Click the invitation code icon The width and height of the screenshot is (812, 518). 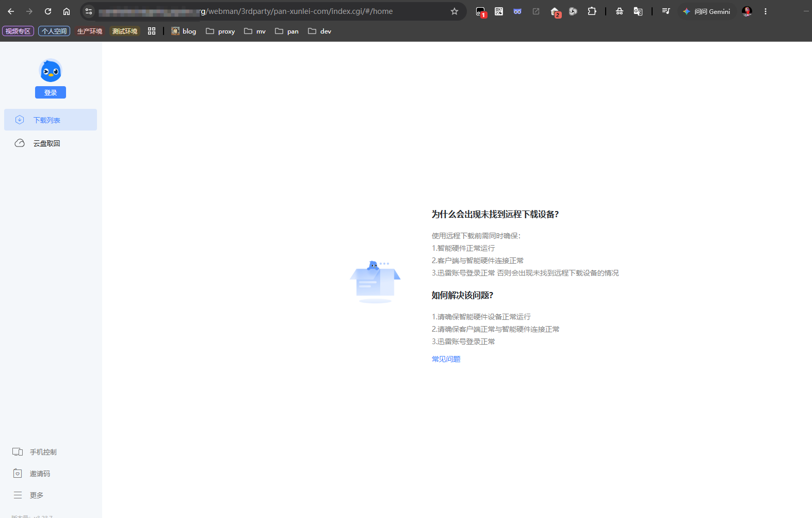pyautogui.click(x=18, y=474)
